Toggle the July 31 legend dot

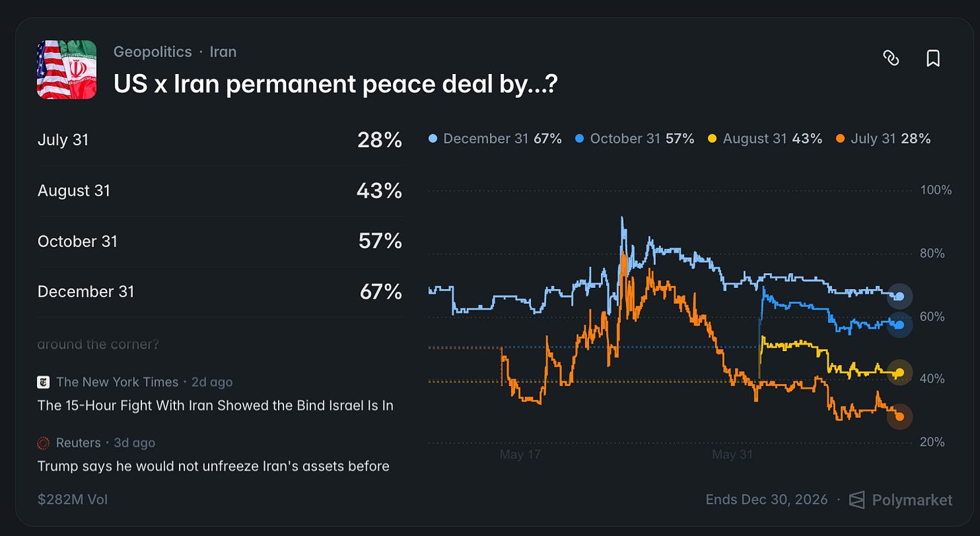coord(840,139)
